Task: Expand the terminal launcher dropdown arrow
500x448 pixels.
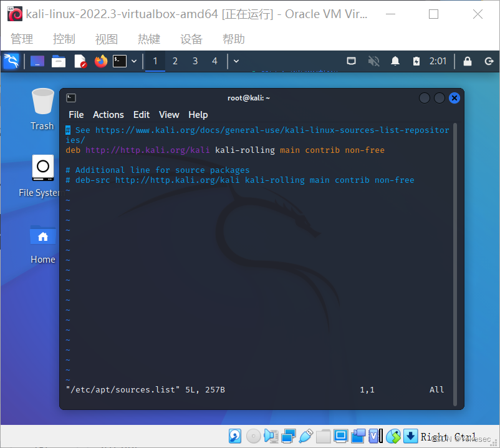Action: tap(134, 61)
